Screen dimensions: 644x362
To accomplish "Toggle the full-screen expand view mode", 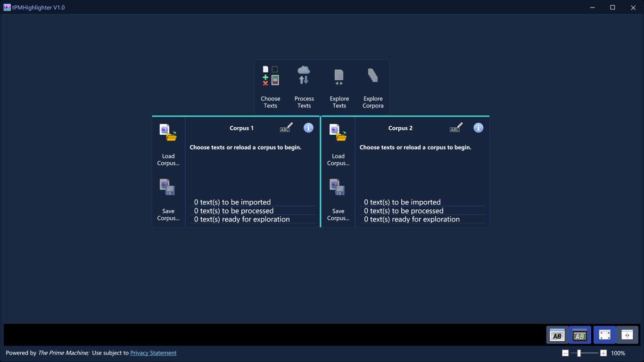I will click(605, 335).
